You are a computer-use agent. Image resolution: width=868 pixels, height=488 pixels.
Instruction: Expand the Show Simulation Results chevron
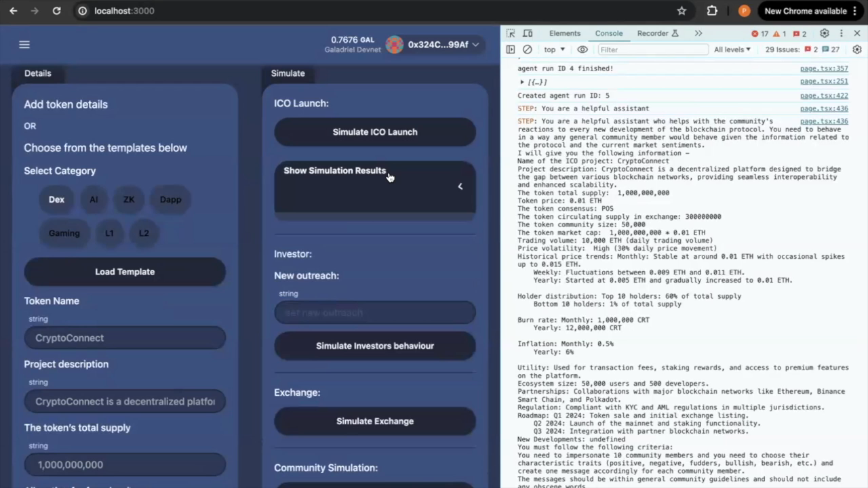click(460, 186)
